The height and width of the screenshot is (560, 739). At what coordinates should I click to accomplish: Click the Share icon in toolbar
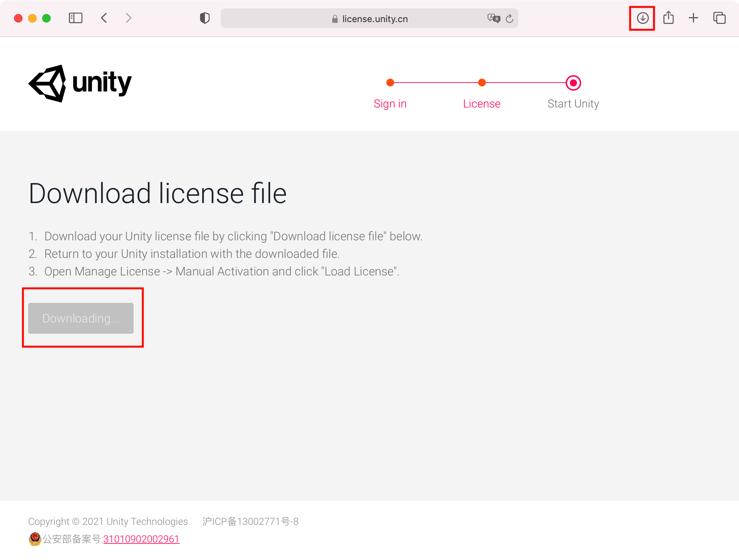click(x=668, y=18)
